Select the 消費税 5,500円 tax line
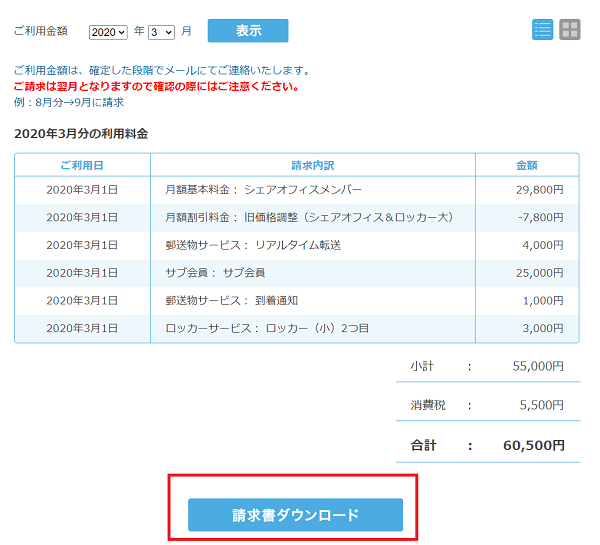 click(487, 406)
